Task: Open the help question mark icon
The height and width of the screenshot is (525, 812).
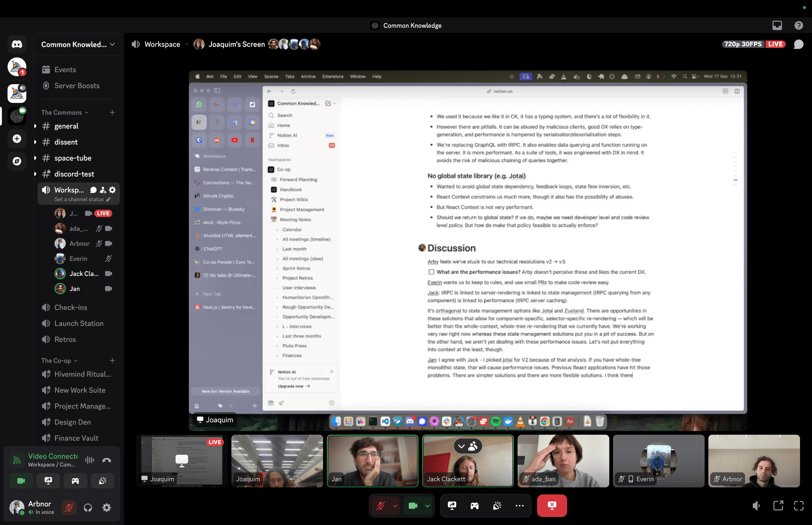Action: pos(799,25)
